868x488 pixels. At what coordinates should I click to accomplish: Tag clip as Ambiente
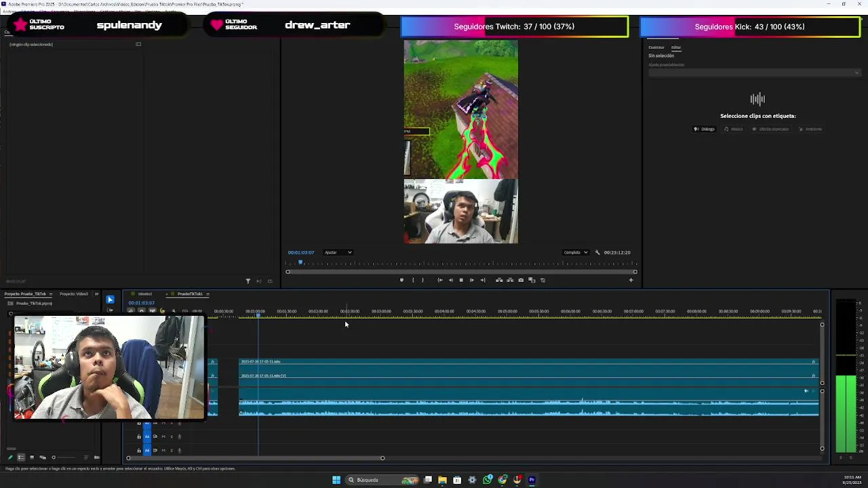click(810, 129)
